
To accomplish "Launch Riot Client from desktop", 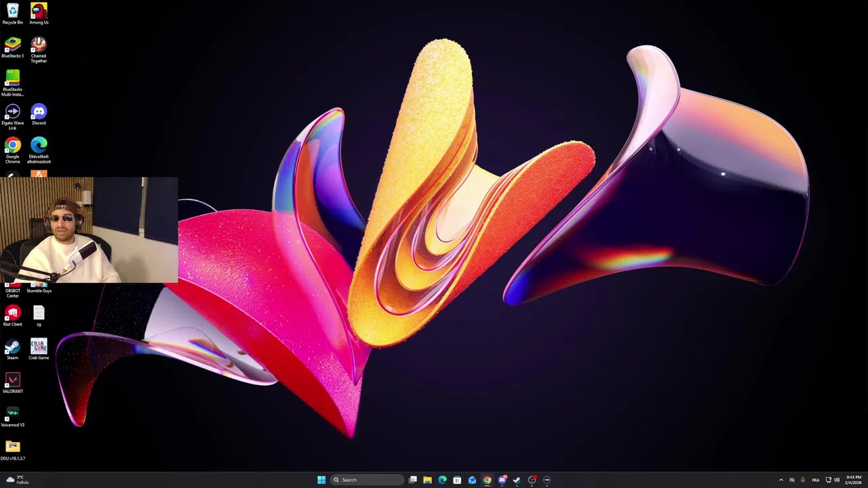I will click(12, 316).
